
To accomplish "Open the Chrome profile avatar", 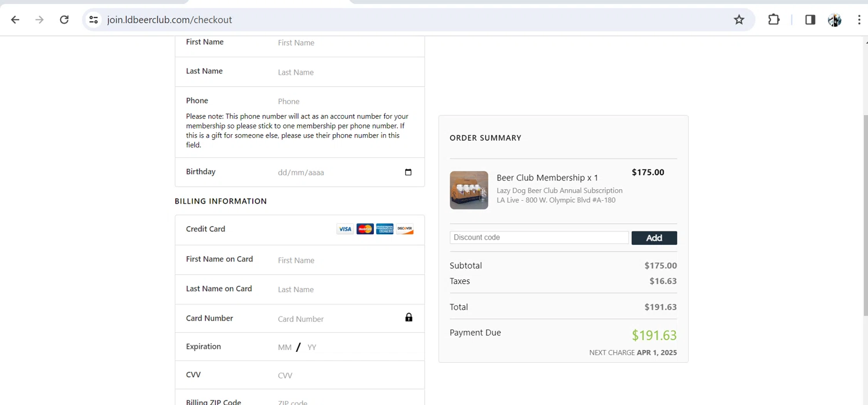I will (834, 20).
